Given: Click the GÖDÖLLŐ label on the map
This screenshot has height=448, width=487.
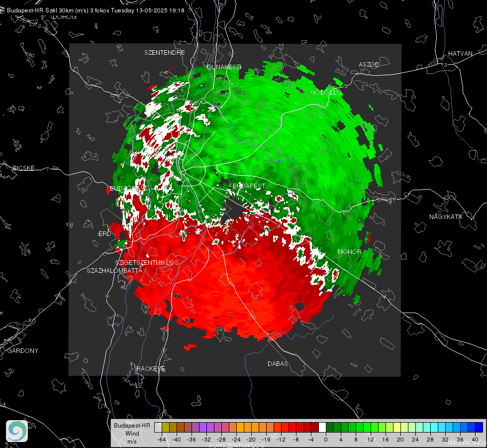Looking at the screenshot, I should coord(326,92).
